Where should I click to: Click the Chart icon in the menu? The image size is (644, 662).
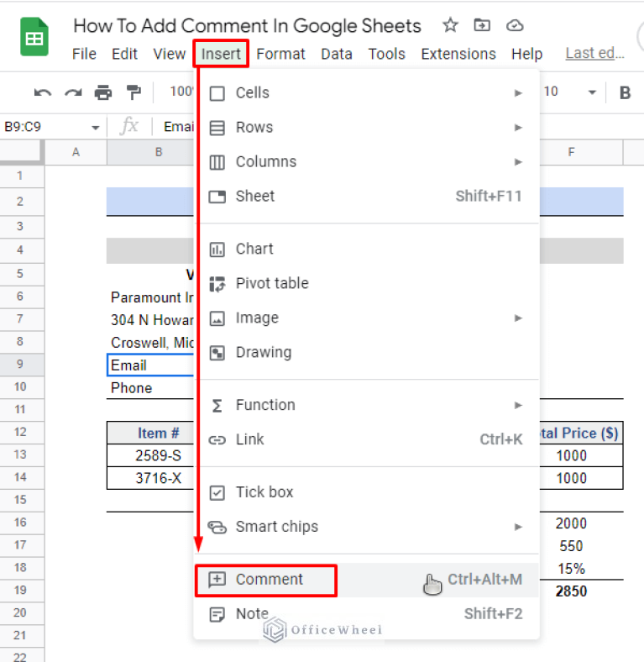217,250
